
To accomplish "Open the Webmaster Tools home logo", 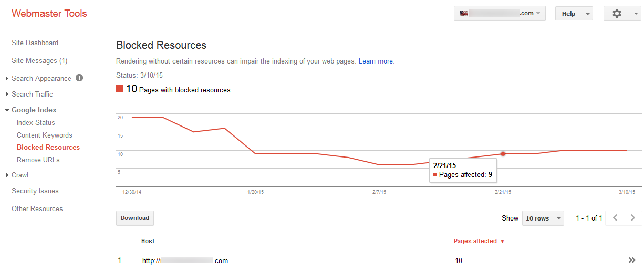I will [49, 14].
